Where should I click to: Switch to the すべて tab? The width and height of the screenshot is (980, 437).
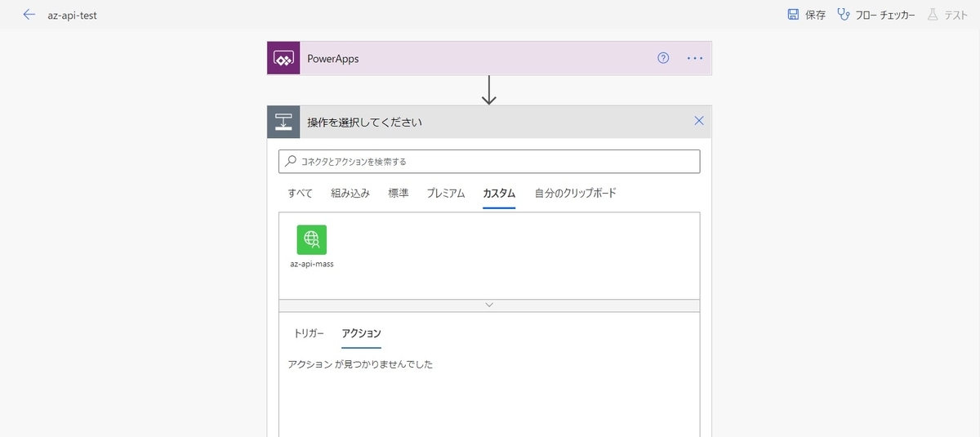pyautogui.click(x=300, y=194)
